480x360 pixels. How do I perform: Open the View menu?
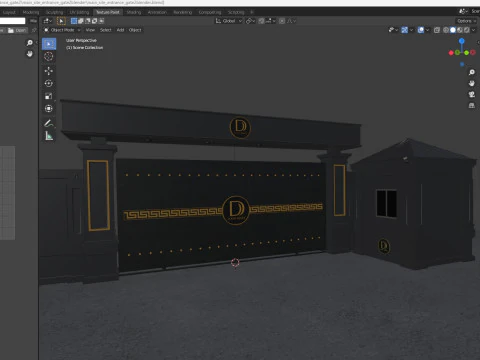(x=90, y=30)
